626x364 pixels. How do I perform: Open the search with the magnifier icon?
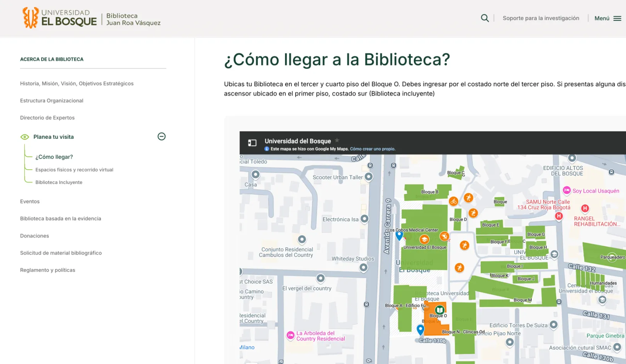[485, 18]
